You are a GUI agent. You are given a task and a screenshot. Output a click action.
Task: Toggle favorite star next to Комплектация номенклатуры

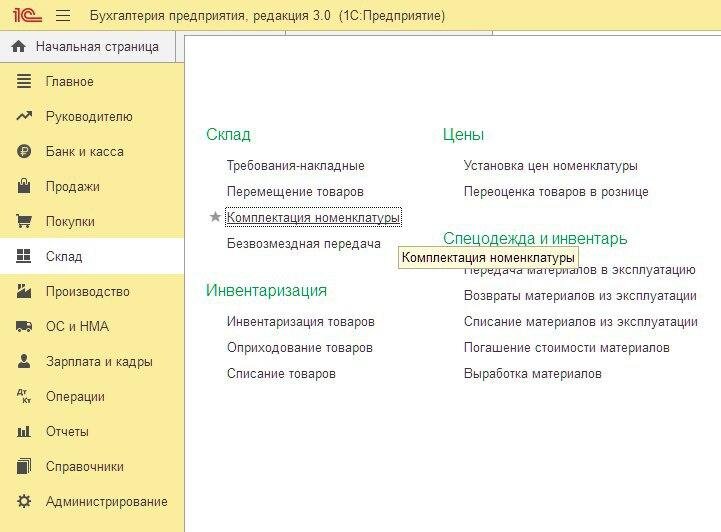pyautogui.click(x=215, y=217)
